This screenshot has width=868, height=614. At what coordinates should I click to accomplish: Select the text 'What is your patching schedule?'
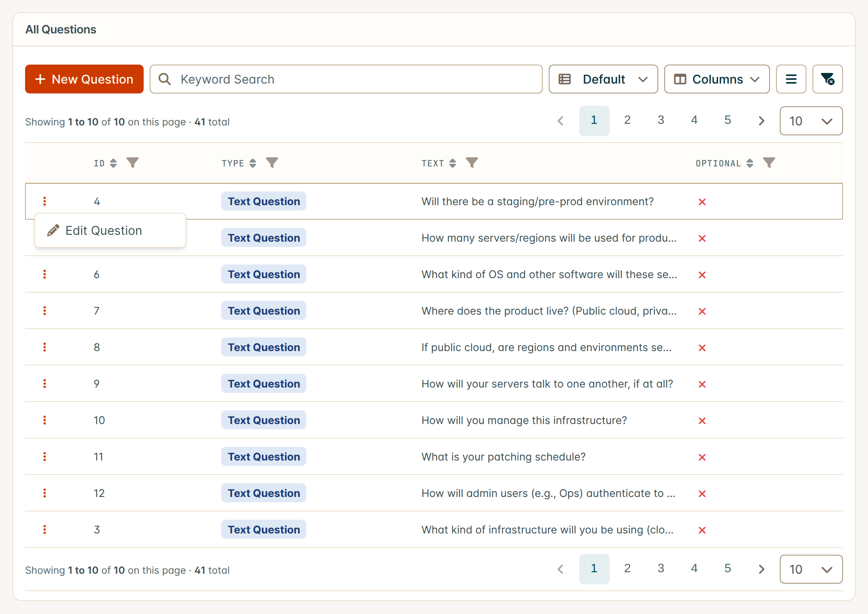504,457
